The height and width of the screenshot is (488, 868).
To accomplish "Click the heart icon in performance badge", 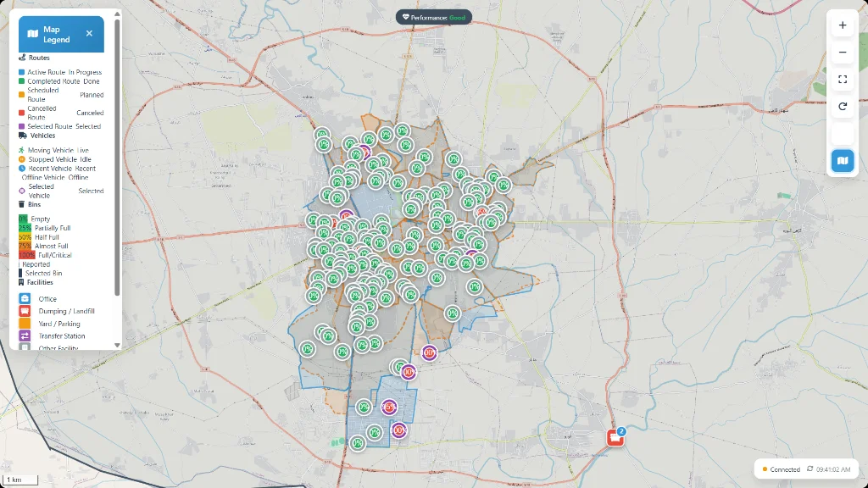I will point(405,17).
